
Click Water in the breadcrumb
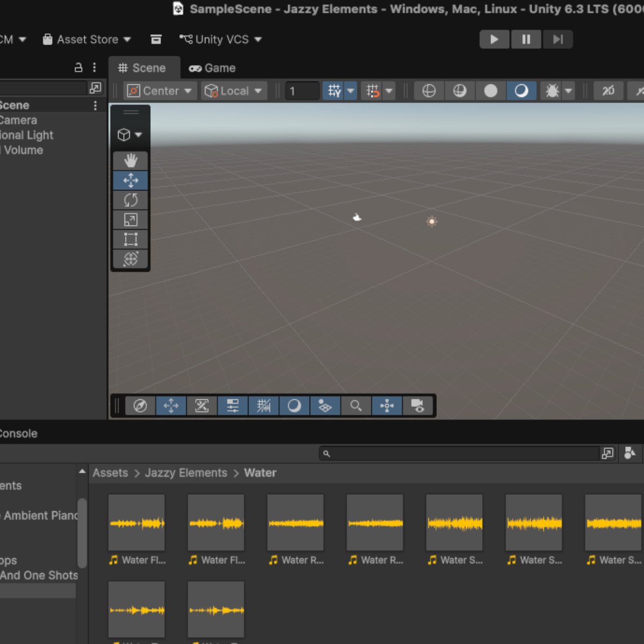[260, 473]
